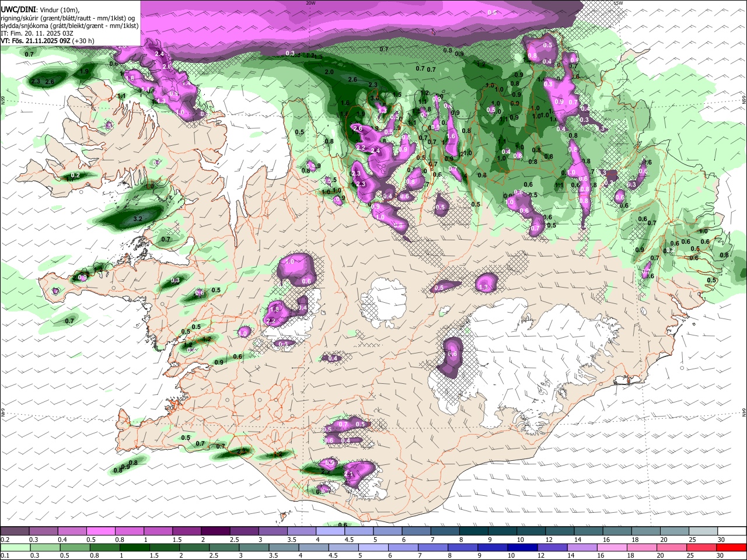Click the snow scale swatch between 4 and 4.5
747x560 pixels.
click(x=330, y=531)
